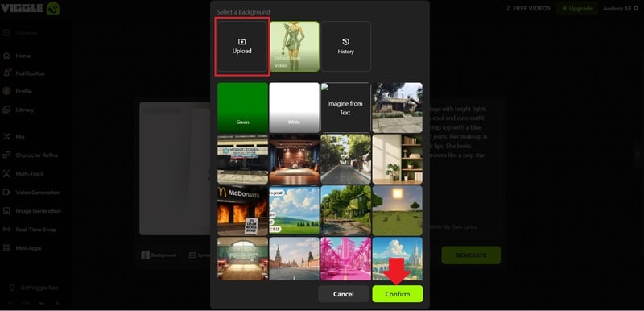Image resolution: width=644 pixels, height=311 pixels.
Task: Open Video Generation in the sidebar
Action: point(31,193)
